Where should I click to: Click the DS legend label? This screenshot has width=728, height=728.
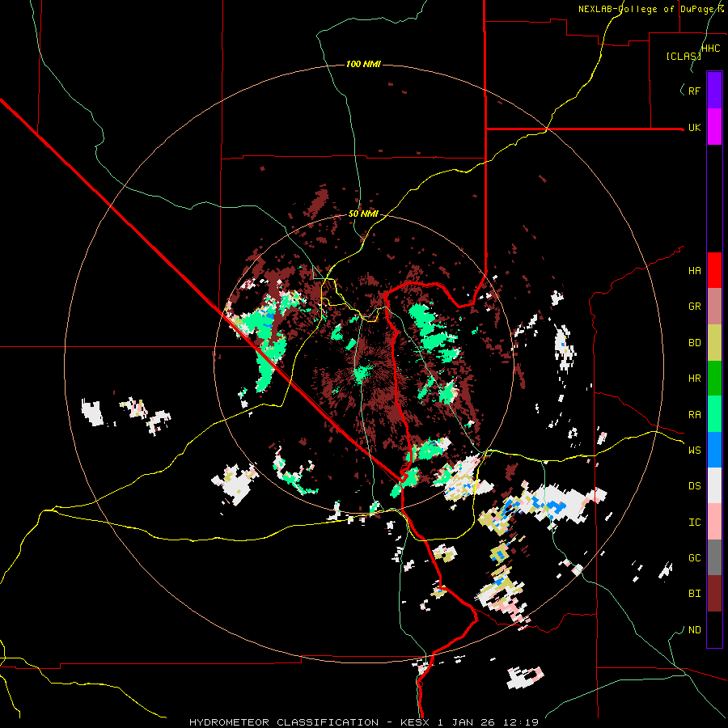click(x=694, y=486)
